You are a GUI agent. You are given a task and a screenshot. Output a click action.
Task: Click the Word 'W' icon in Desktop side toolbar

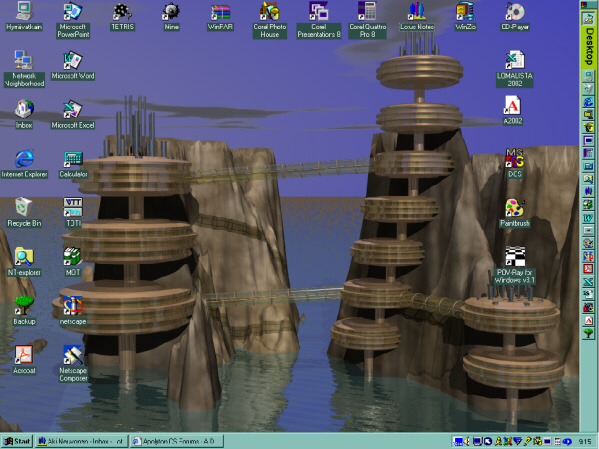588,218
